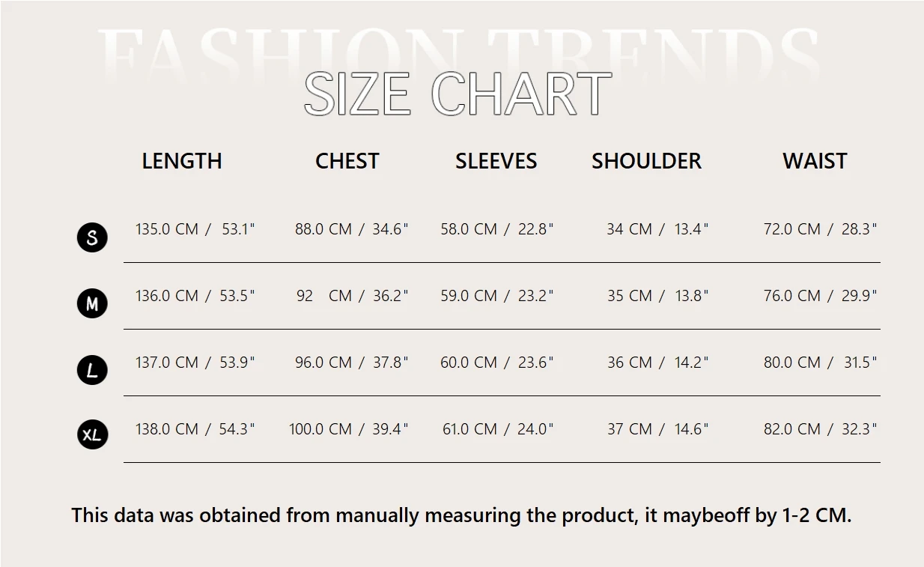Select the L size badge

coord(92,370)
